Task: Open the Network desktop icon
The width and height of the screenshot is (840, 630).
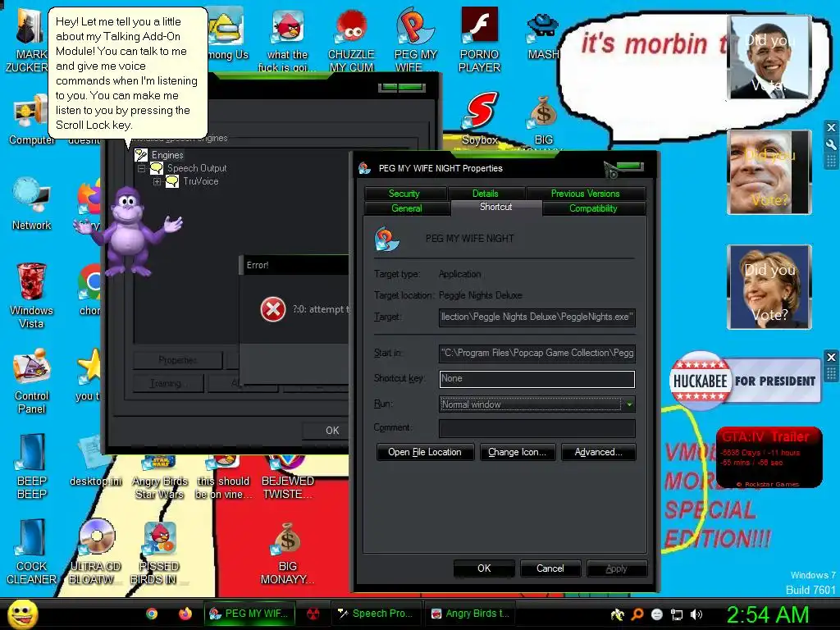Action: pyautogui.click(x=31, y=203)
